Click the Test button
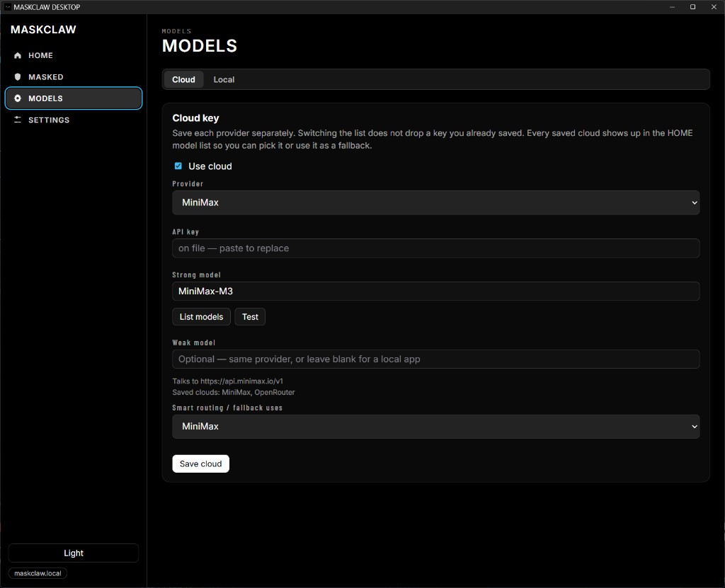 (250, 317)
